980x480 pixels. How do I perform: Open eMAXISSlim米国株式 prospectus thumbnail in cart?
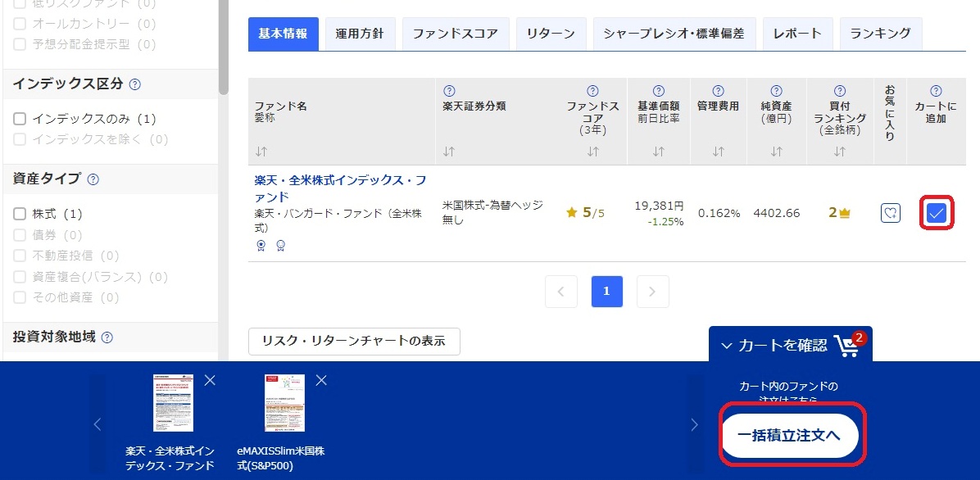point(284,403)
